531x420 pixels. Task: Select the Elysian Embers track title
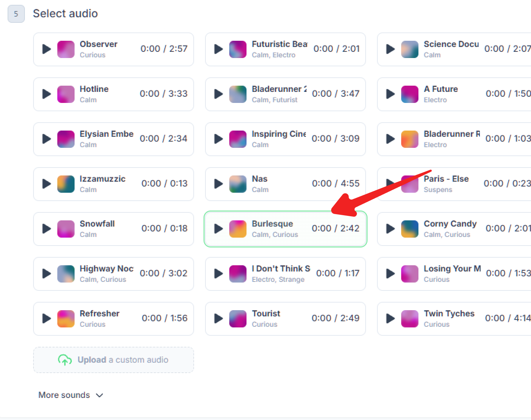[x=106, y=134]
